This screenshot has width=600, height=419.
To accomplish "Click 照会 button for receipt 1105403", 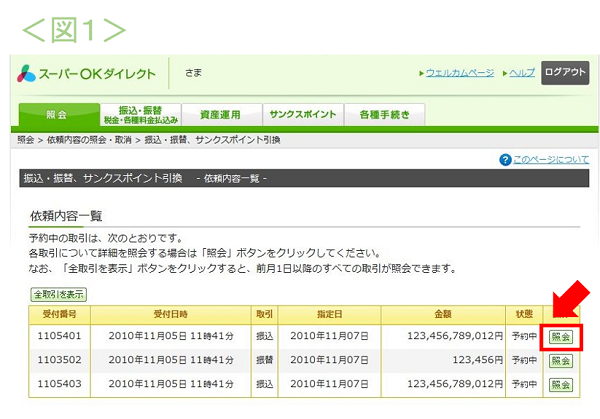I will (561, 384).
